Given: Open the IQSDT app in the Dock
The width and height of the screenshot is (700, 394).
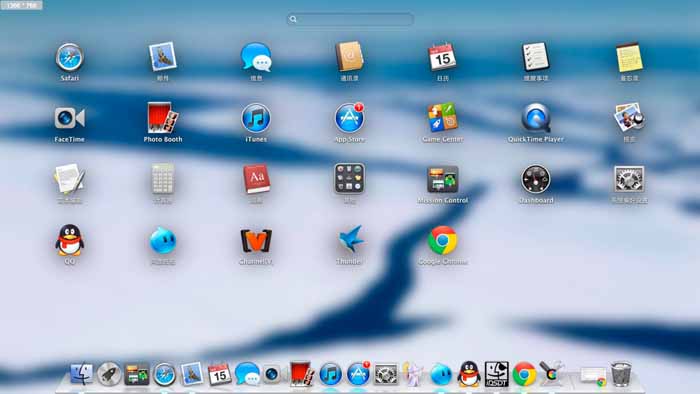Looking at the screenshot, I should [496, 374].
